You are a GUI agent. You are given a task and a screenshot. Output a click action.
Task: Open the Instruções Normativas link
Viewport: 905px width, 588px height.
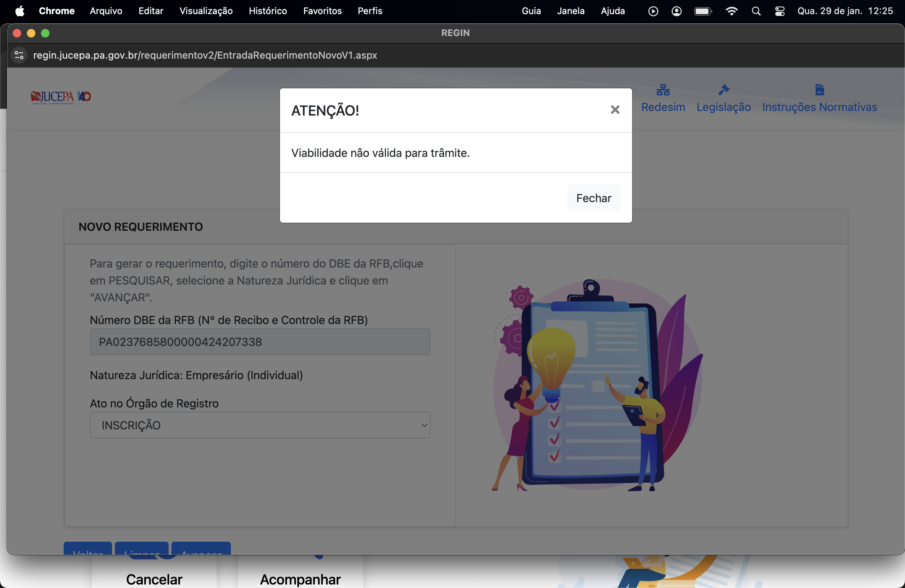pos(819,107)
